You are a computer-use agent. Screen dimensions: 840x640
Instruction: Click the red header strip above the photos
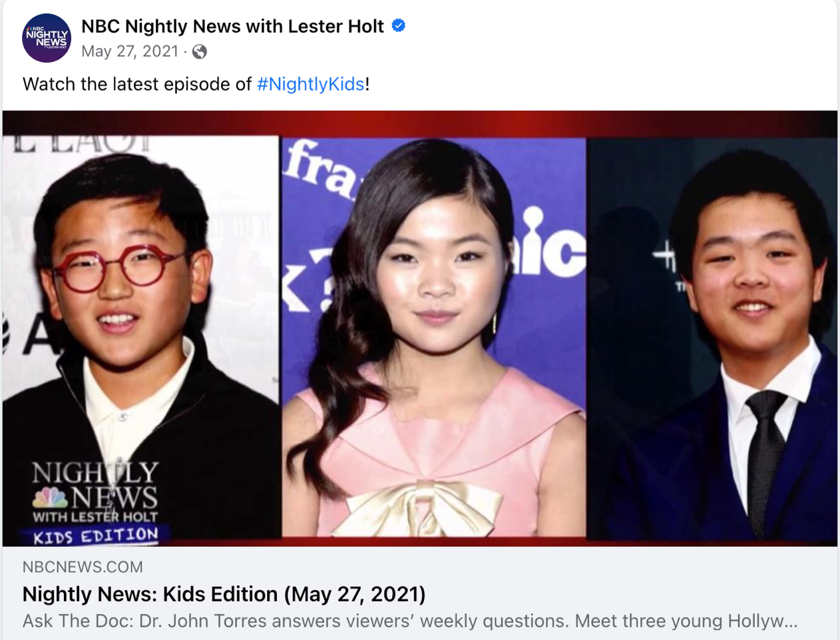coord(420,124)
